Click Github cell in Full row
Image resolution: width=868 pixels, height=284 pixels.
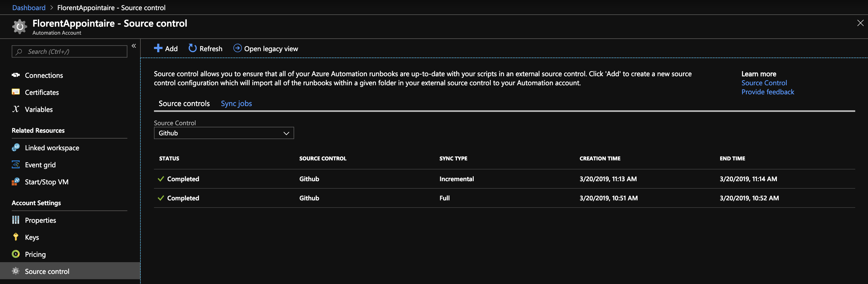coord(309,198)
